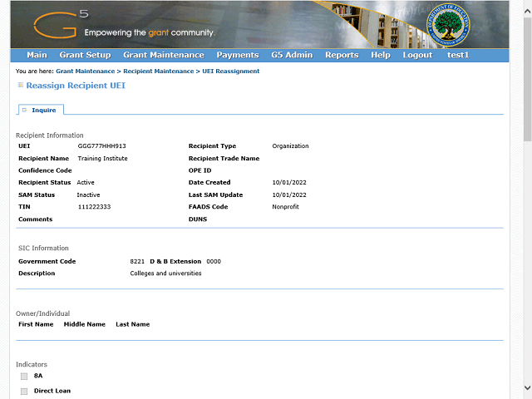Click the Logout link
The width and height of the screenshot is (532, 399).
point(417,55)
